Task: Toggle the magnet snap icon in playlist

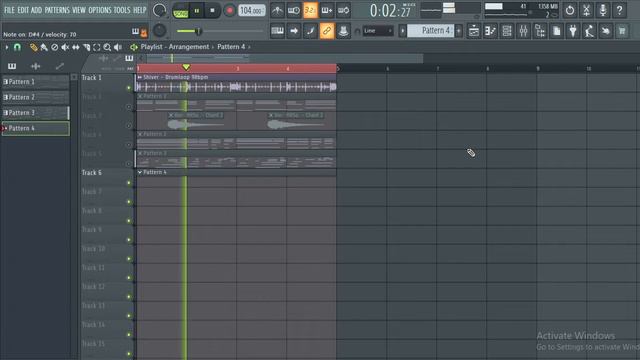Action: click(x=17, y=47)
